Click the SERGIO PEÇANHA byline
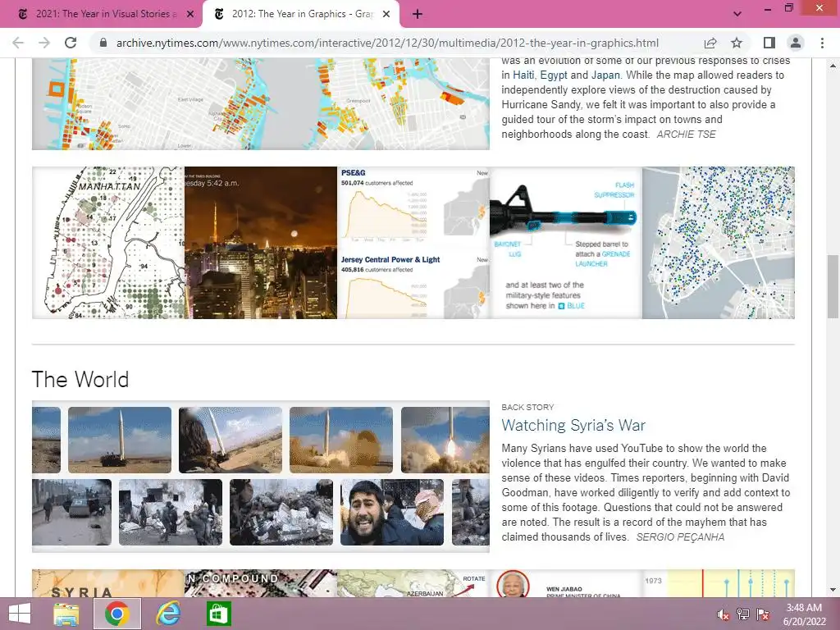The height and width of the screenshot is (630, 840). pos(680,537)
